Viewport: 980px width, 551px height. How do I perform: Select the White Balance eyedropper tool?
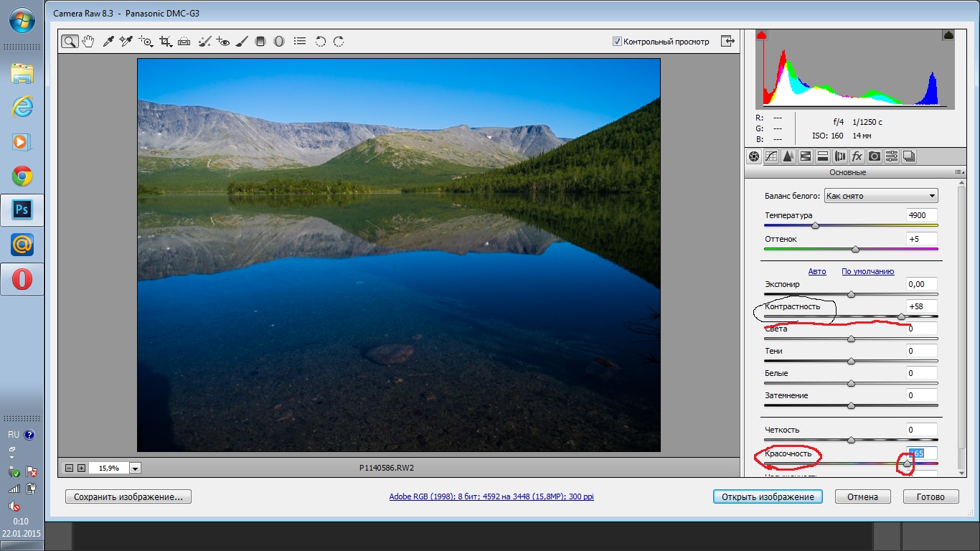(108, 42)
